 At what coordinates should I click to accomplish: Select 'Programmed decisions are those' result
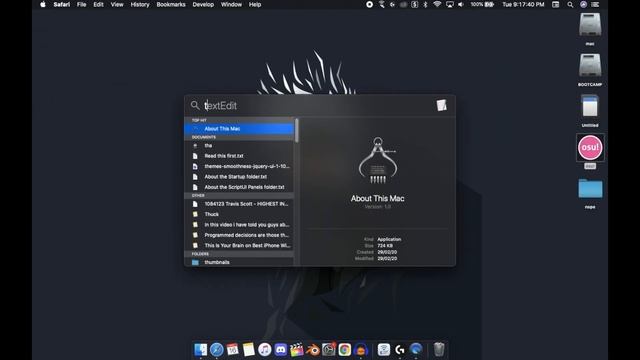click(x=239, y=235)
